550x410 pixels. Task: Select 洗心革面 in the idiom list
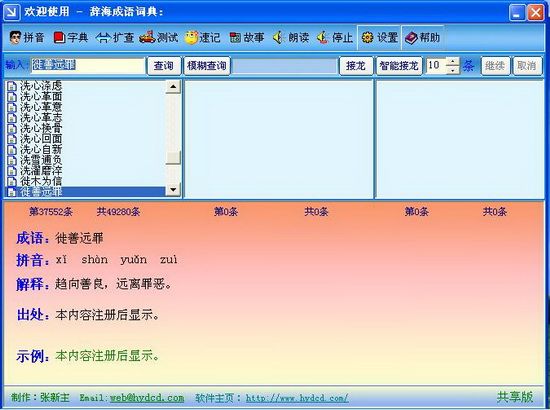(41, 96)
